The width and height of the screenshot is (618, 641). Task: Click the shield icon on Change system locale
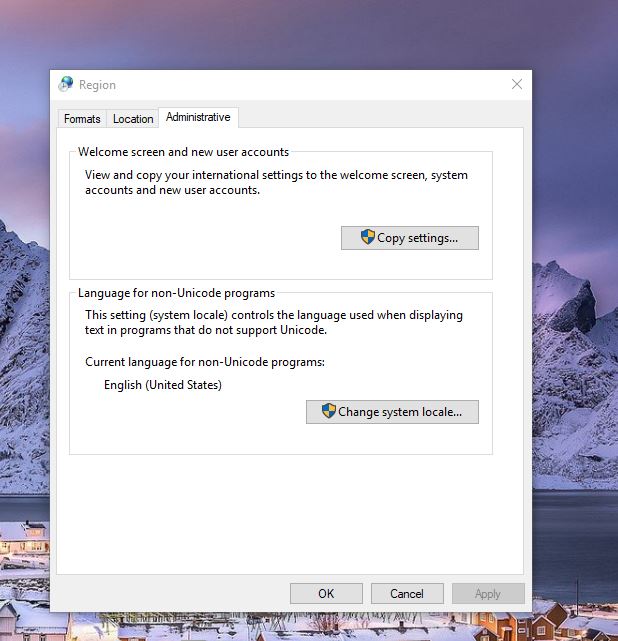click(328, 411)
